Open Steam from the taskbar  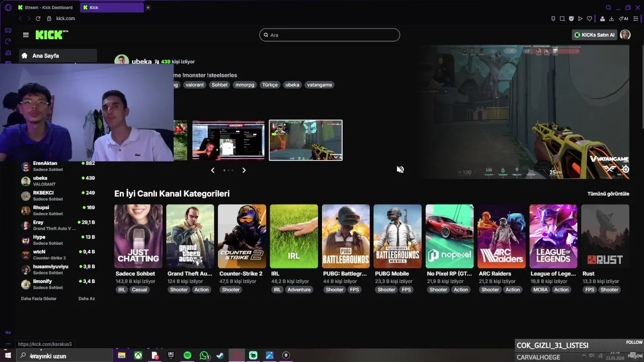220,355
